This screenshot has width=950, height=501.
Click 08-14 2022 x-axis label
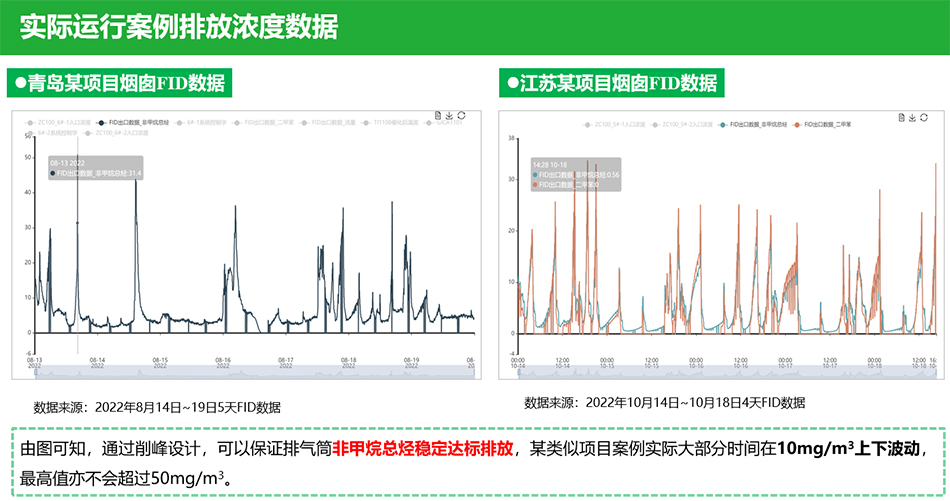pyautogui.click(x=98, y=363)
